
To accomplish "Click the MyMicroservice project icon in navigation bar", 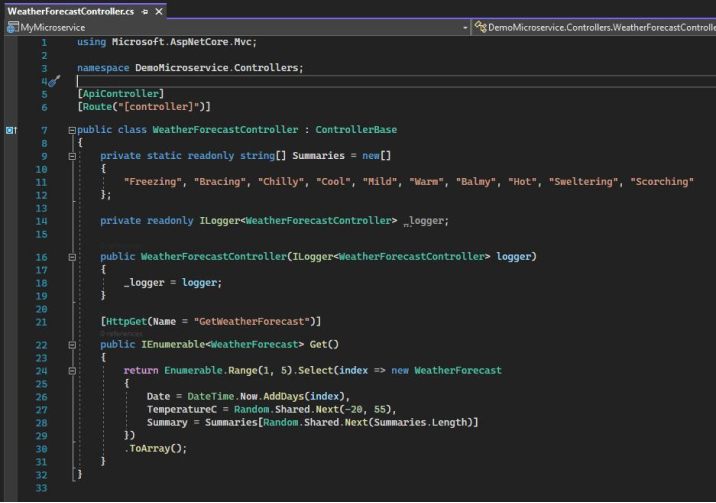I will 12,27.
